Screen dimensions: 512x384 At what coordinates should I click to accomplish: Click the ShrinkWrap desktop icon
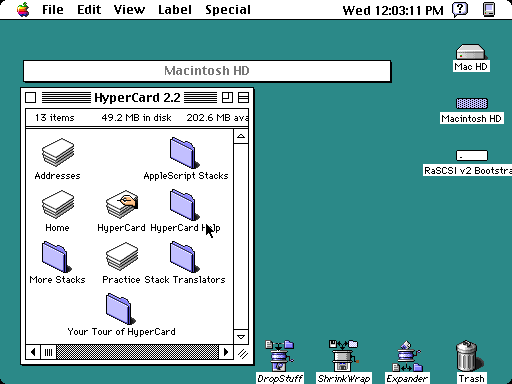pyautogui.click(x=344, y=356)
